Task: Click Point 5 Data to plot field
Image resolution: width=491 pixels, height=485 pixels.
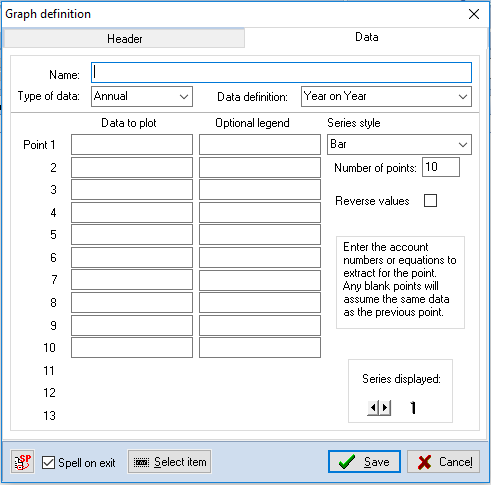Action: 132,235
